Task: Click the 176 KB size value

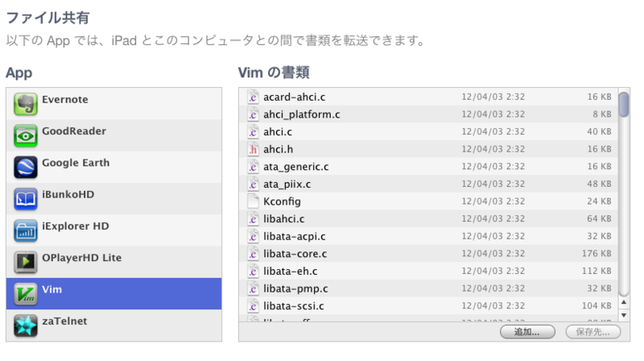Action: coord(597,254)
